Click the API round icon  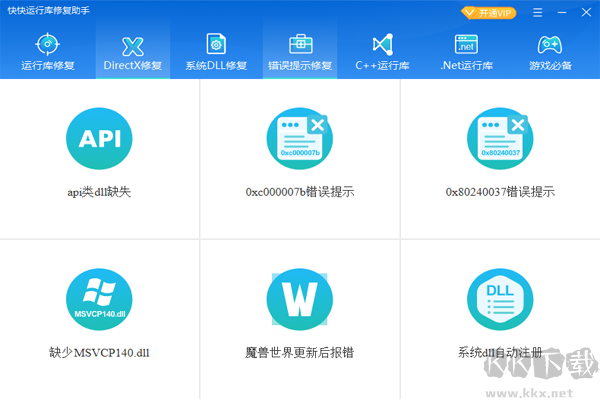pyautogui.click(x=99, y=139)
